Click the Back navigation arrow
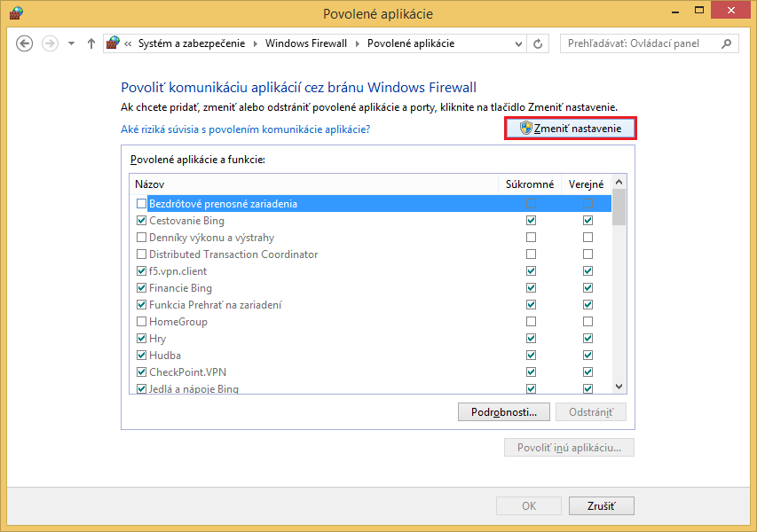This screenshot has height=532, width=757. pyautogui.click(x=25, y=43)
